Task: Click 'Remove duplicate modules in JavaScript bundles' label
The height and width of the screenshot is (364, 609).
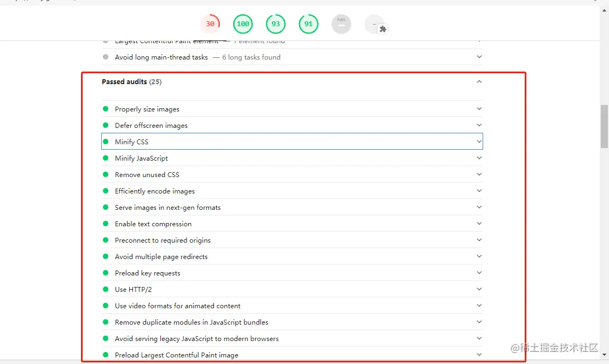Action: tap(192, 322)
